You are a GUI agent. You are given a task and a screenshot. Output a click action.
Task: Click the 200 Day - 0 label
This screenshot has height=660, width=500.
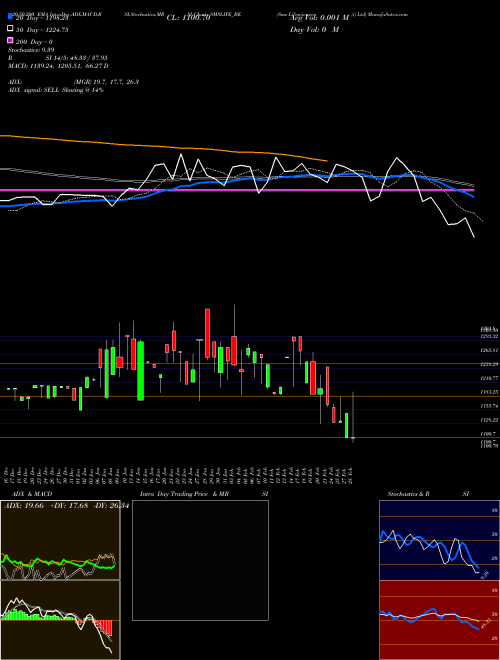(x=34, y=42)
